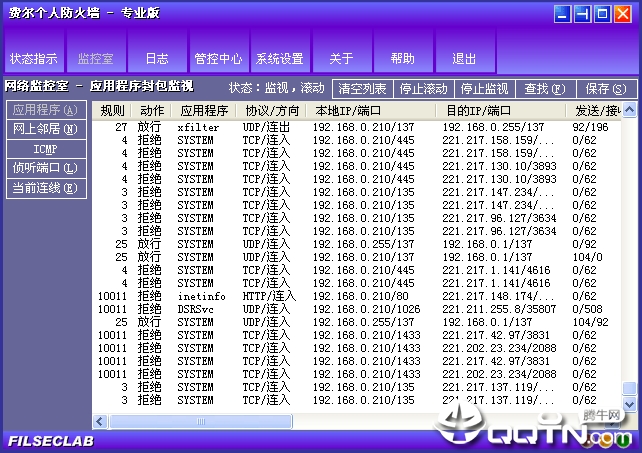Click the 协议/方向 column header
The width and height of the screenshot is (642, 453).
click(271, 111)
